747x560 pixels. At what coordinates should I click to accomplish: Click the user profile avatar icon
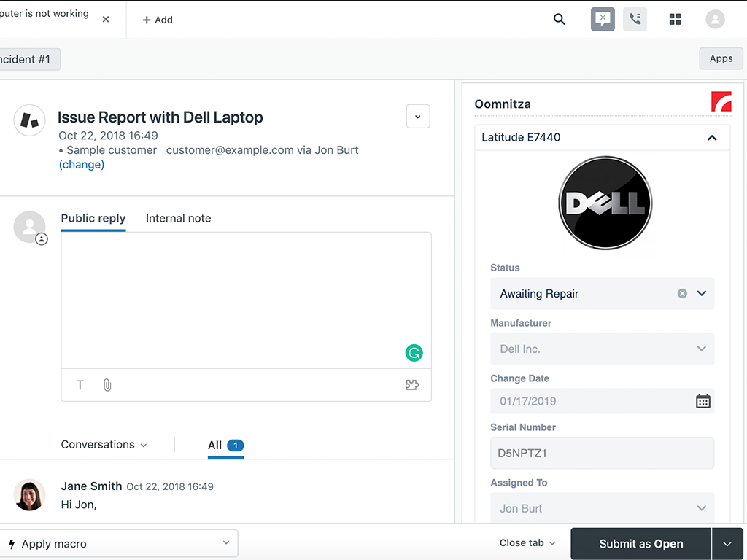click(x=715, y=20)
